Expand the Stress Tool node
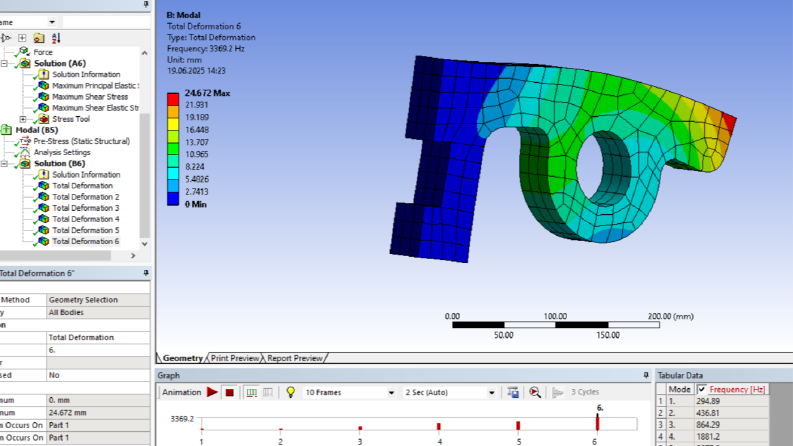Image resolution: width=793 pixels, height=446 pixels. [x=23, y=119]
